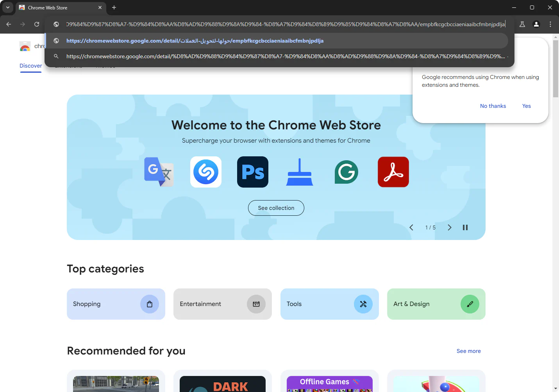Open the green Grammarly extension icon
This screenshot has height=392, width=559.
346,172
